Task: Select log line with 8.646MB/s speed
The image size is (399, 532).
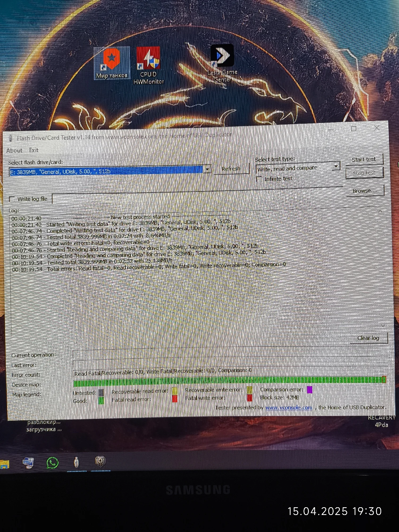Action: click(91, 236)
